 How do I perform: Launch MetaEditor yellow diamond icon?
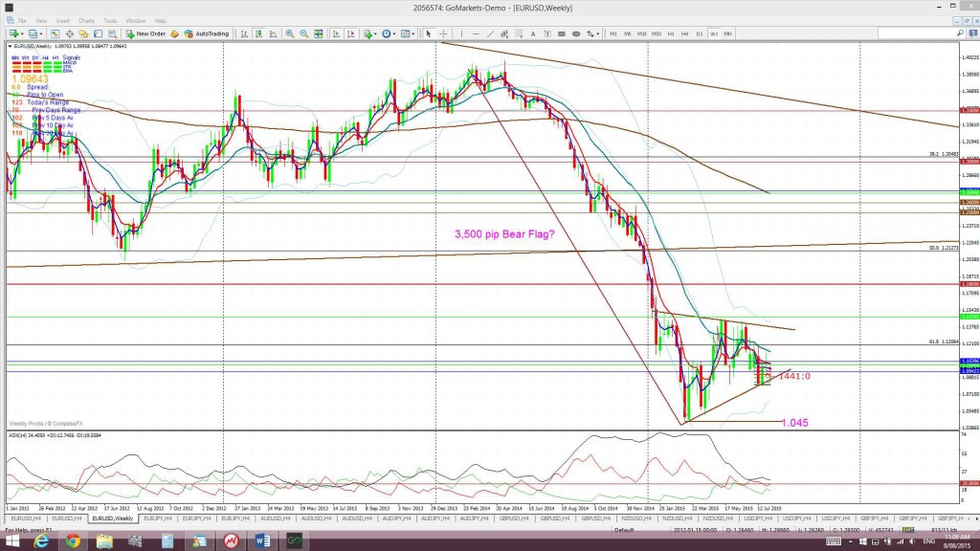174,33
